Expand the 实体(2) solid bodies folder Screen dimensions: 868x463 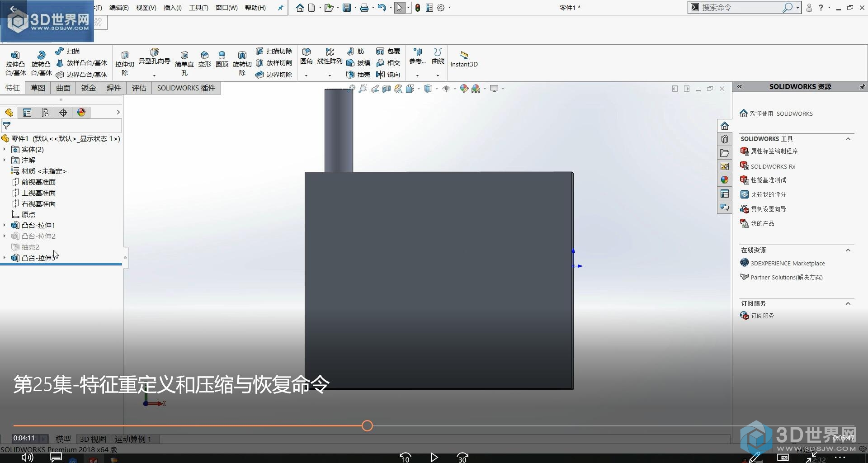(5, 149)
